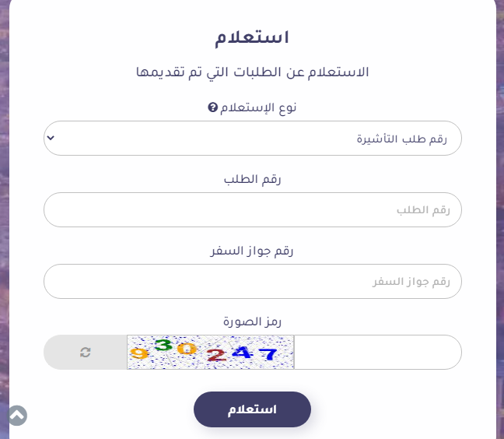Click the scroll-to-top arrow circle icon

pos(17,416)
